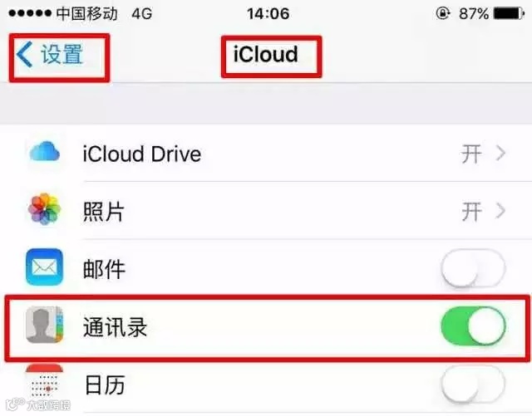
Task: Select the iCloud Drive row label
Action: [142, 154]
